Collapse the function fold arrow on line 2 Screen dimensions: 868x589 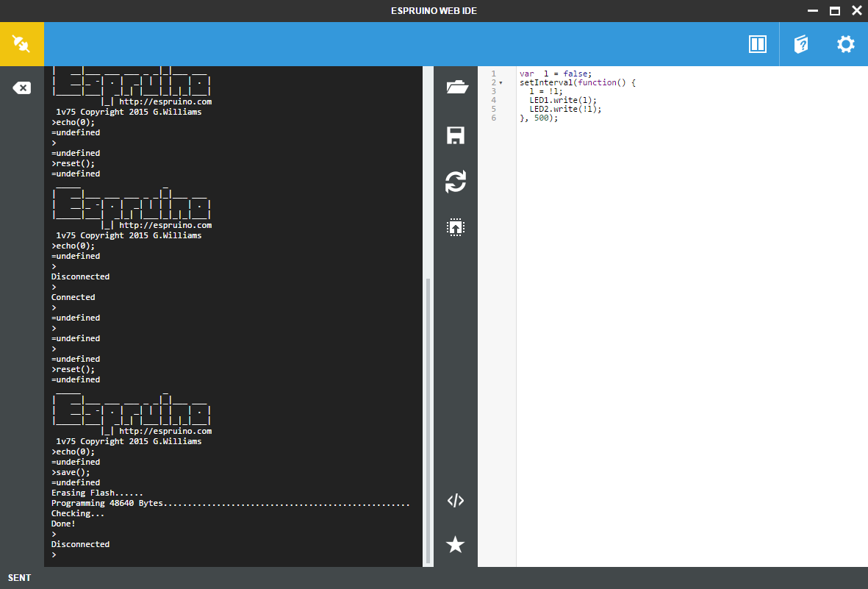click(501, 83)
